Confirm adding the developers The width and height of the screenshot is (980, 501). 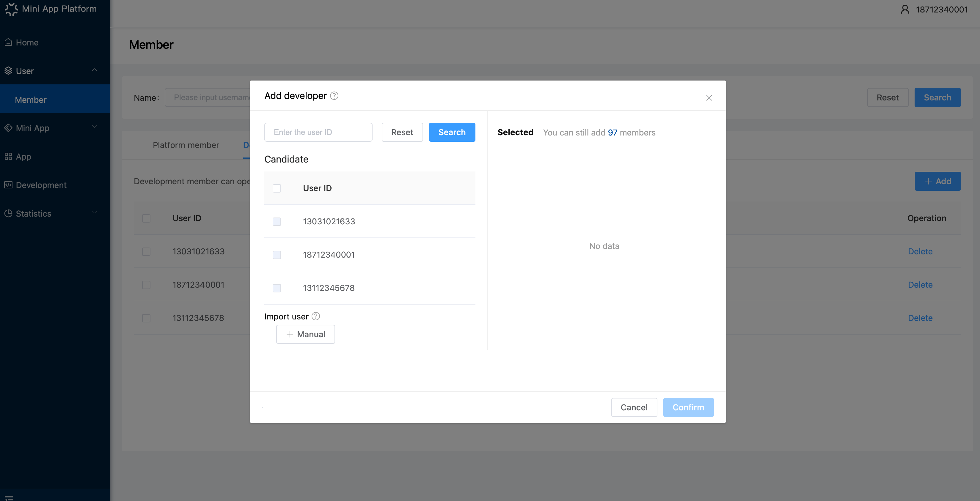[689, 407]
